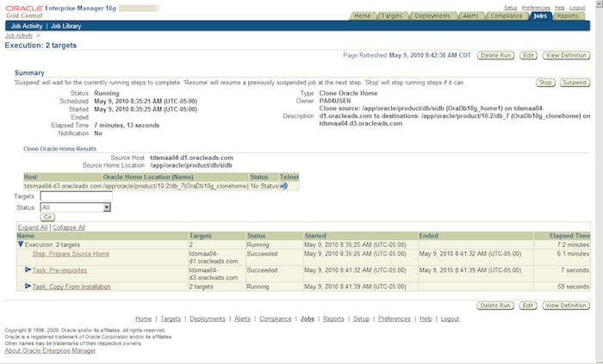The height and width of the screenshot is (364, 603).
Task: Select the host cell tdsmaa04-d3.oracleads.com
Action: 63,186
